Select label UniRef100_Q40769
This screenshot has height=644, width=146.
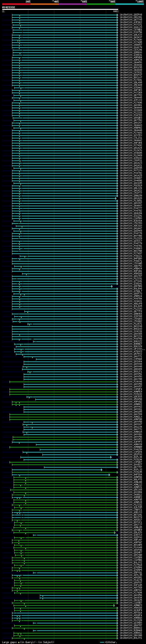(x=131, y=414)
